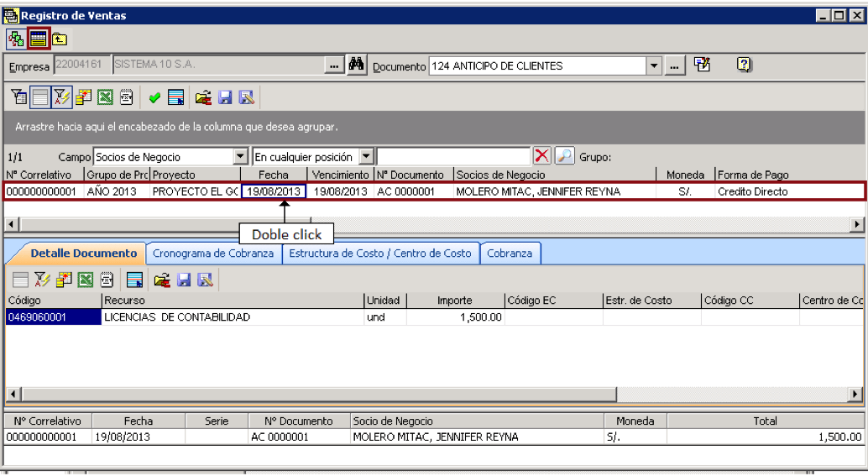The height and width of the screenshot is (476, 868).
Task: Switch to Cronograma de Cobranza tab
Action: (x=213, y=254)
